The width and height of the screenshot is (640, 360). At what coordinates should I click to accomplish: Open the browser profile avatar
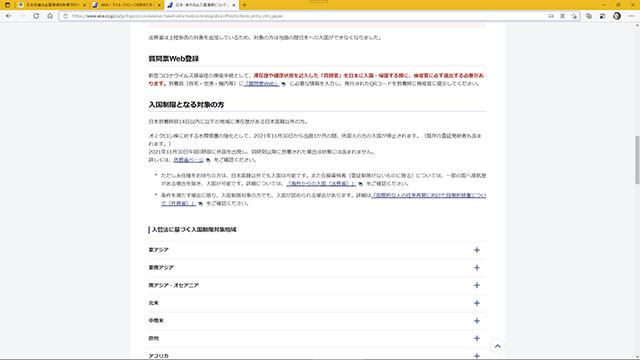pyautogui.click(x=617, y=16)
